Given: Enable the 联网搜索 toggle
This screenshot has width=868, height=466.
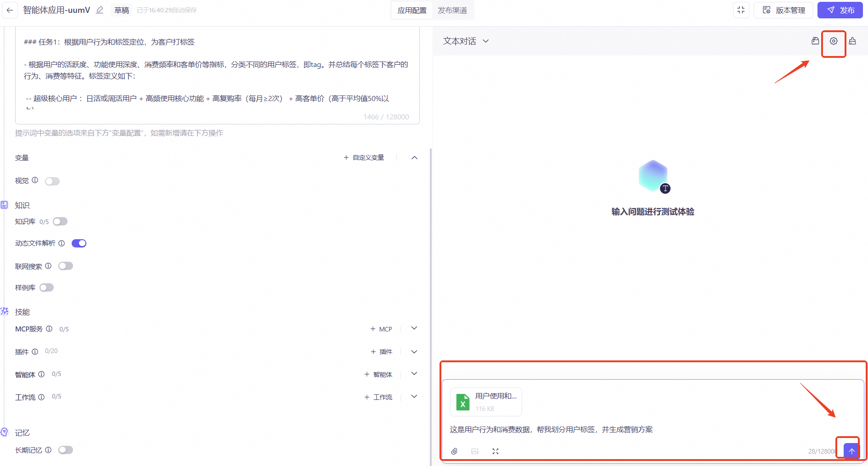Looking at the screenshot, I should (66, 266).
